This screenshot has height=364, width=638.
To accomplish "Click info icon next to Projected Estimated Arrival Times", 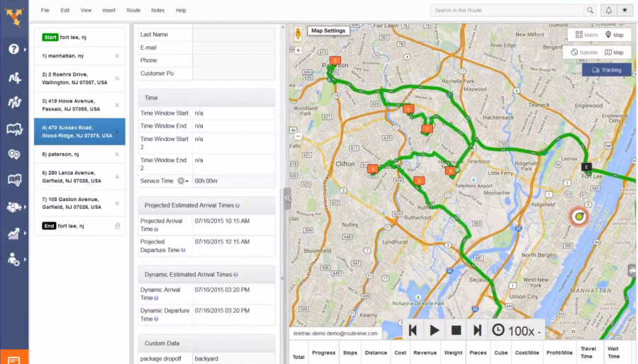I will [237, 205].
